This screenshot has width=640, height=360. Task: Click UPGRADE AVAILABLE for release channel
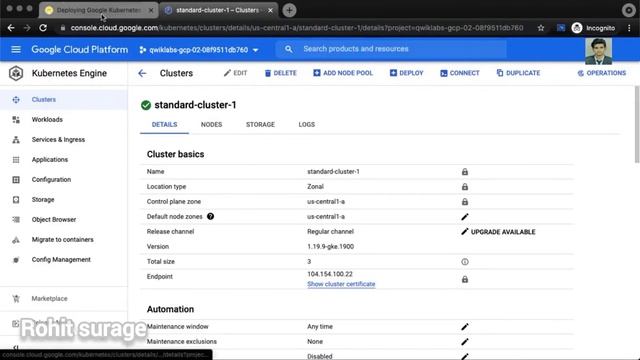(x=498, y=232)
